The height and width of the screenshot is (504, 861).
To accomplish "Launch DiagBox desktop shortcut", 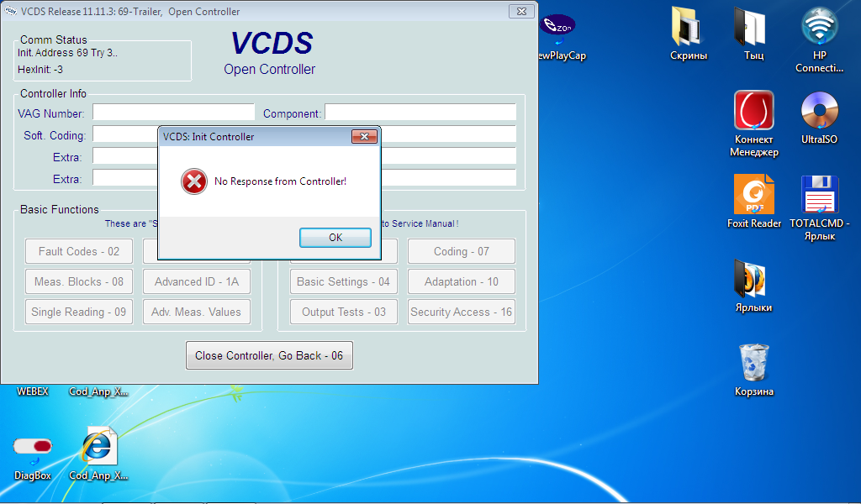I will point(33,458).
